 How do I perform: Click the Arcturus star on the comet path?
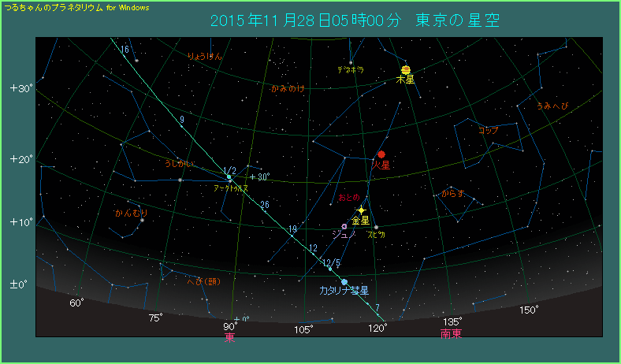pos(229,176)
